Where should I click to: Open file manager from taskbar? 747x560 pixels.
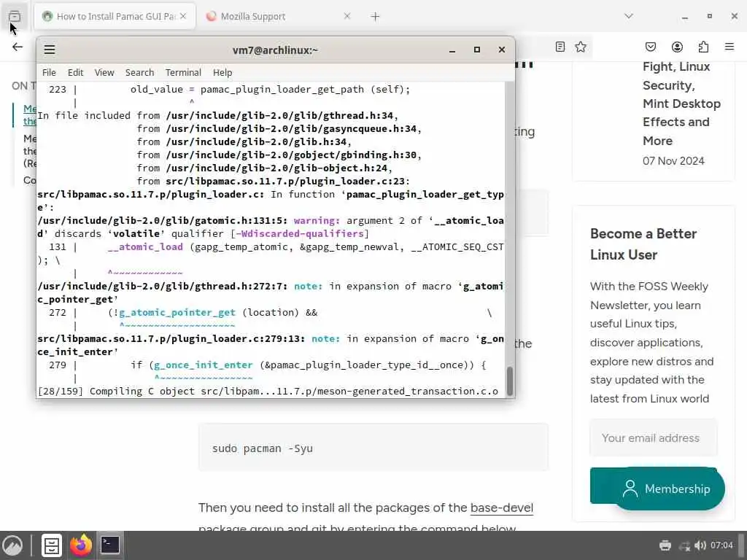52,545
